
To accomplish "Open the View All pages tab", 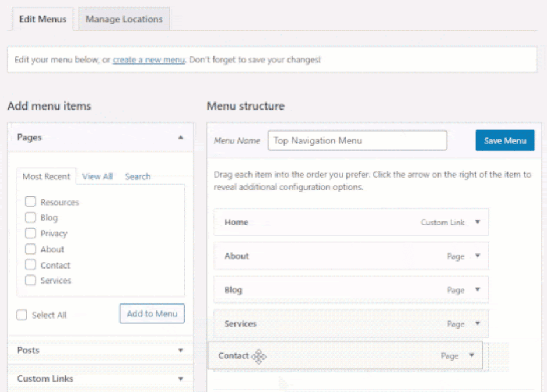I will coord(97,176).
